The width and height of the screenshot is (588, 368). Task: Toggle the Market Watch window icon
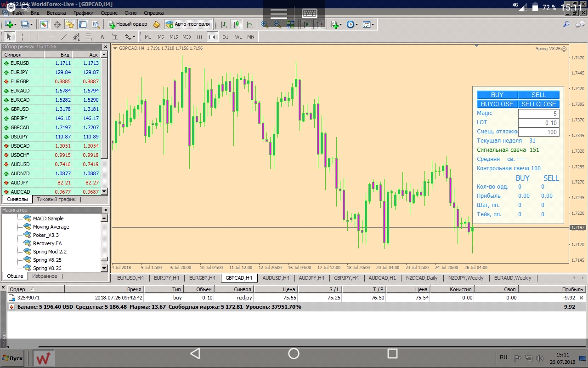(44, 24)
